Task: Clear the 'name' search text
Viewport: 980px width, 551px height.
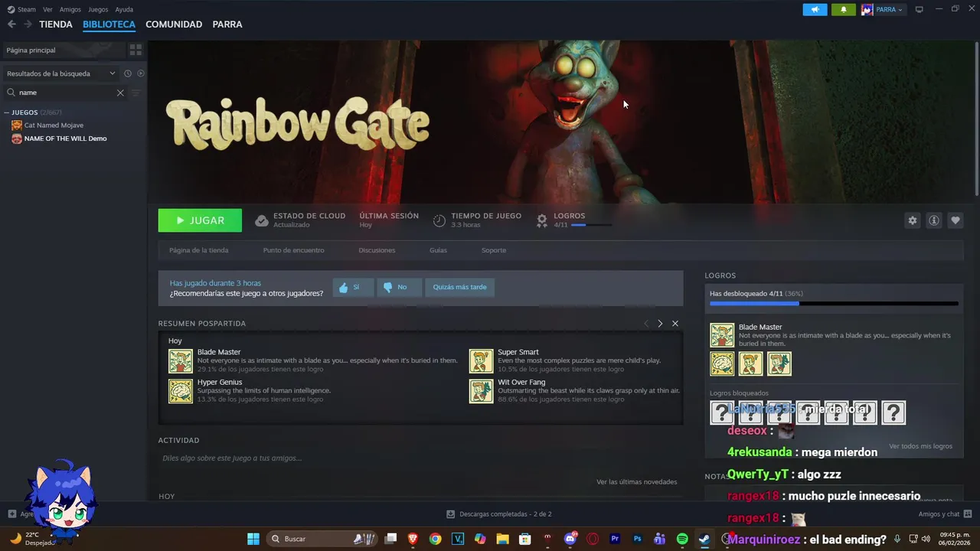Action: pos(120,93)
